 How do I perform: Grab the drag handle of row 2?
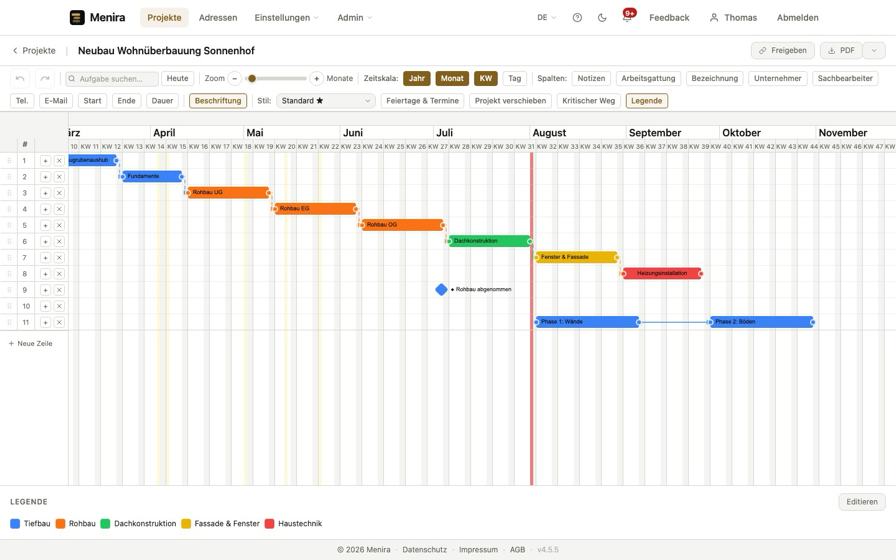pos(9,177)
